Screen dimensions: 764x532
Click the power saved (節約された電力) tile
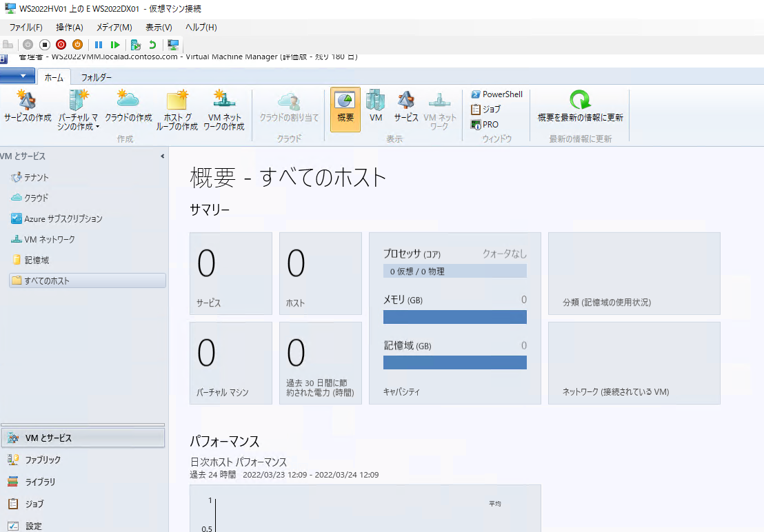321,362
